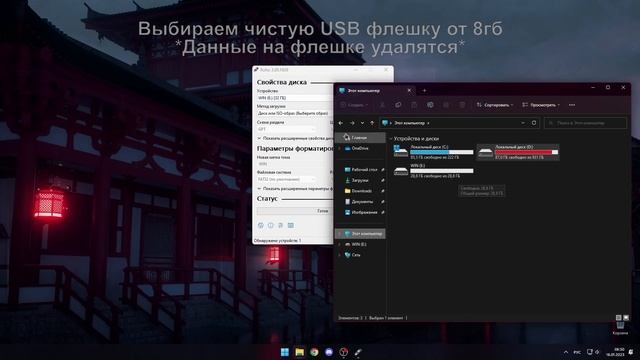
Task: Open Windows Start button on taskbar
Action: click(x=285, y=352)
